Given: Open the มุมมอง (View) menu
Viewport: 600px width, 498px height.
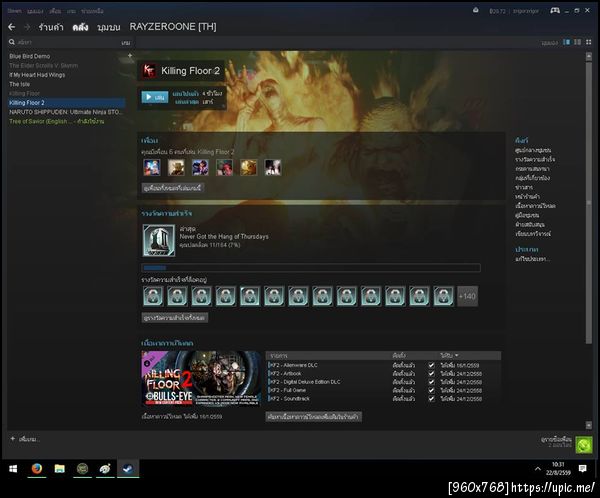Looking at the screenshot, I should (x=35, y=11).
